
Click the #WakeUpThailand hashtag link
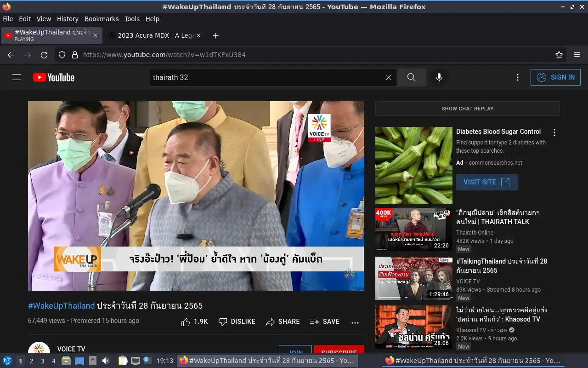62,305
